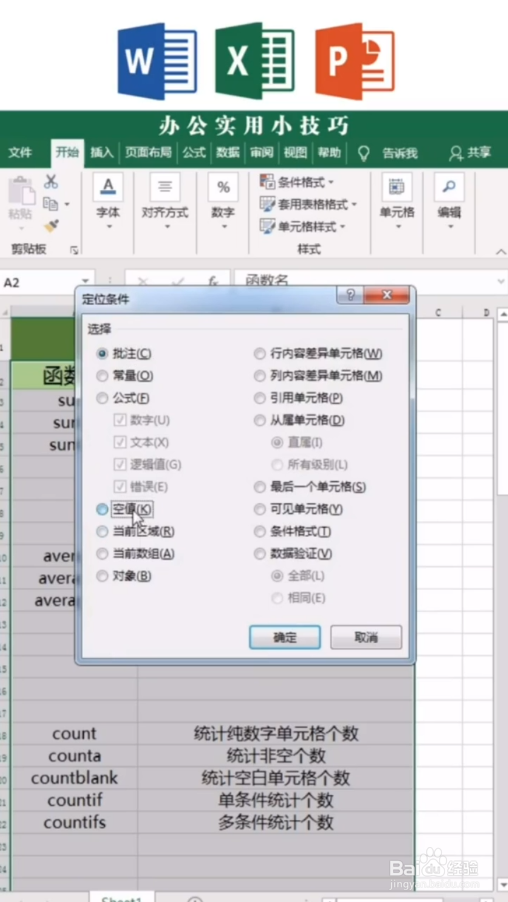Image resolution: width=508 pixels, height=902 pixels.
Task: Click the Tell me (告诉我) box
Action: [x=400, y=154]
